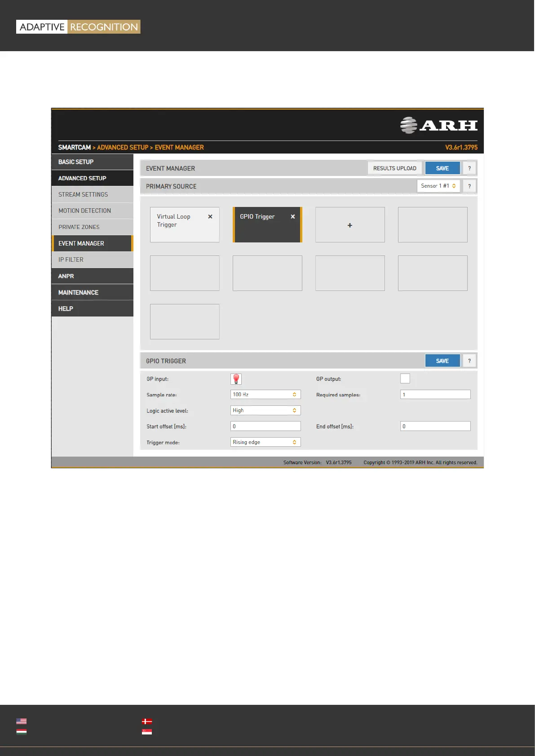Click the Logic active level label
The width and height of the screenshot is (535, 756).
pyautogui.click(x=167, y=411)
